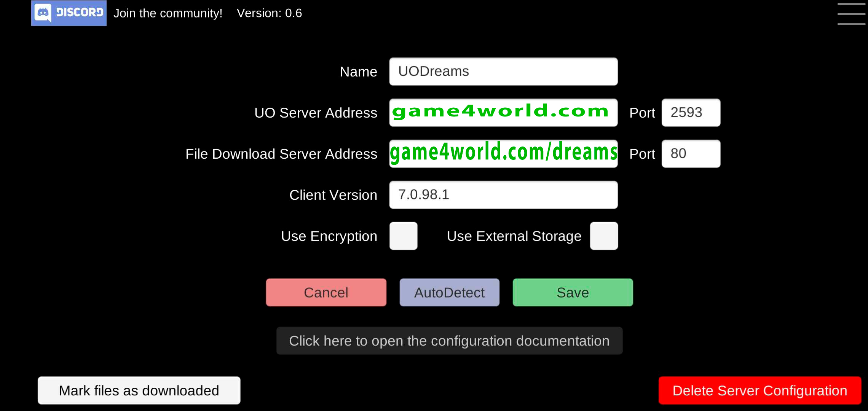Toggle the Use External Storage checkbox

click(603, 236)
